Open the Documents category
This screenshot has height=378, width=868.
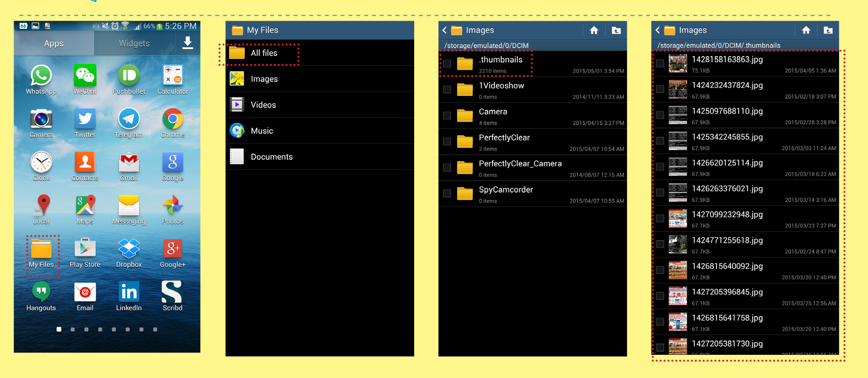tap(271, 157)
